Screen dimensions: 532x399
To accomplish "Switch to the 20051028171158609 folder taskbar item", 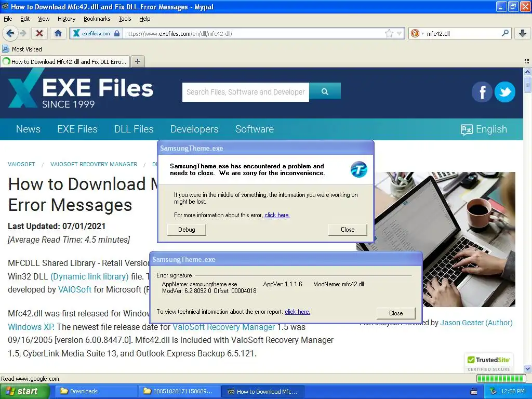I will click(x=179, y=391).
